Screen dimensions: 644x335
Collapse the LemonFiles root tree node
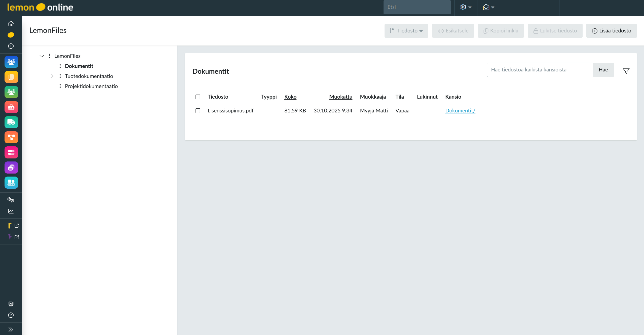click(x=42, y=56)
